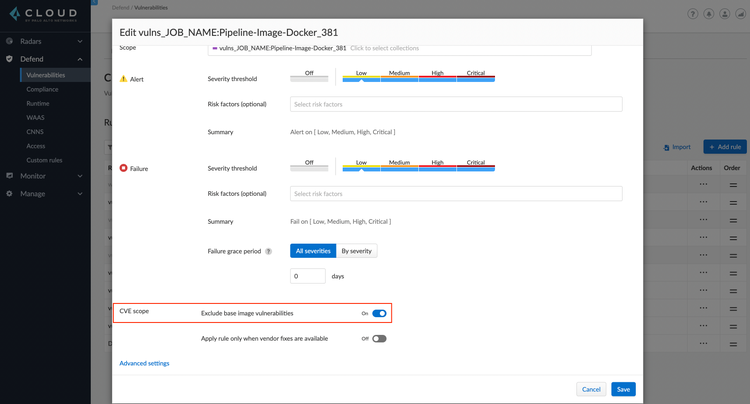Toggle Exclude base image vulnerabilities switch
This screenshot has width=750, height=404.
pyautogui.click(x=379, y=313)
